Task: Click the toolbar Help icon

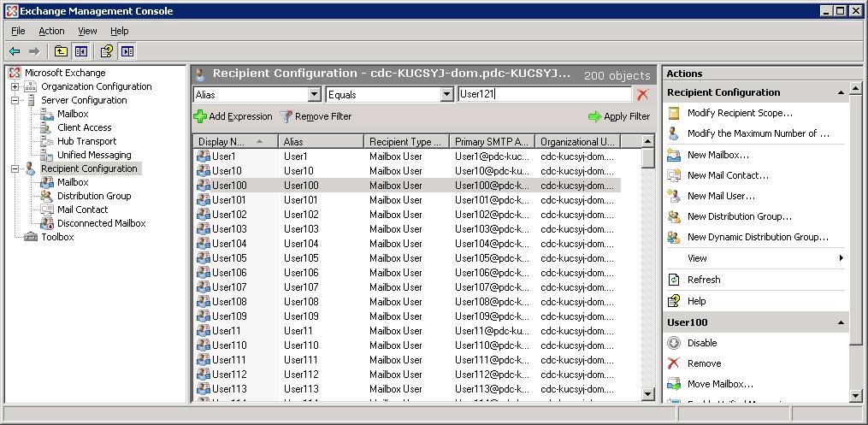Action: 107,51
